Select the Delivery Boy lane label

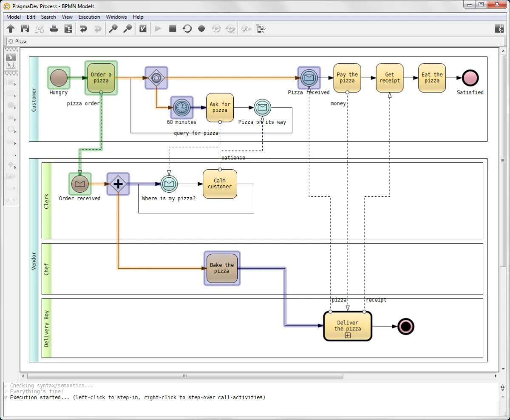click(x=46, y=328)
